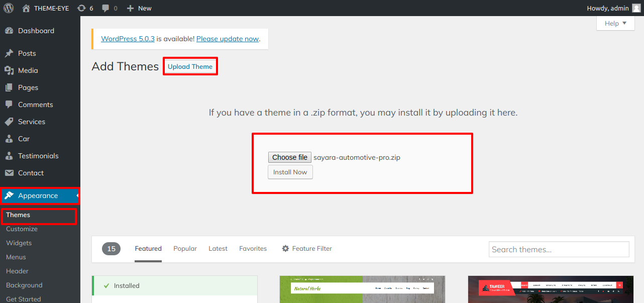Follow the Please update now link

[227, 38]
